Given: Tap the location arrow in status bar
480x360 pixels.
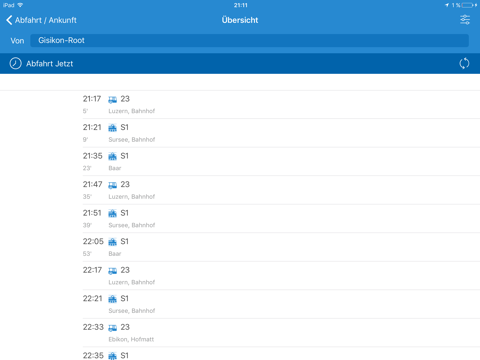Looking at the screenshot, I should point(447,5).
